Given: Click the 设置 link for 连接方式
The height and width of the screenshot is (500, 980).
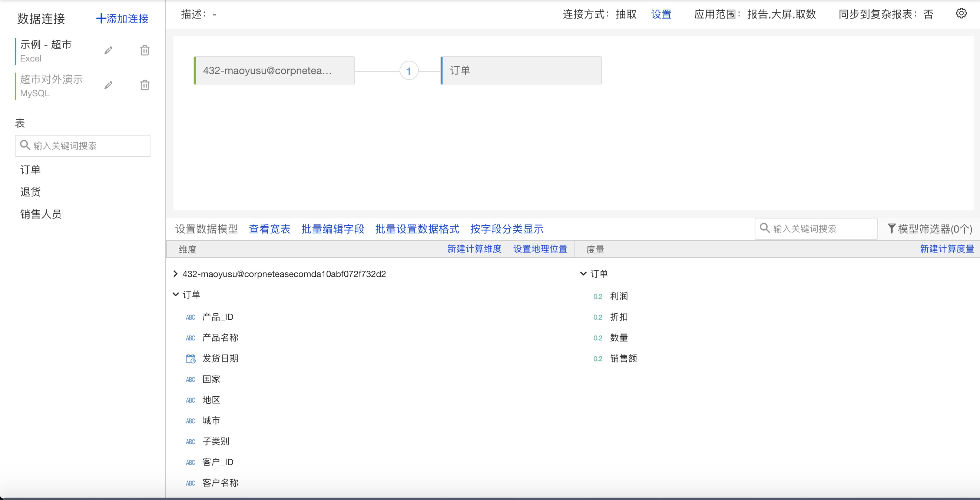Looking at the screenshot, I should point(661,14).
